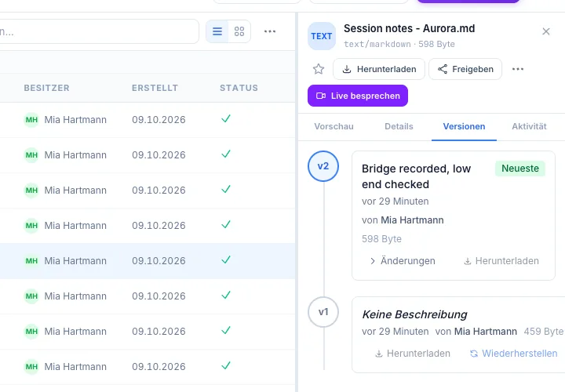Click '598 Byte' in the v2 card
Viewport: 565px width, 392px height.
coord(381,239)
